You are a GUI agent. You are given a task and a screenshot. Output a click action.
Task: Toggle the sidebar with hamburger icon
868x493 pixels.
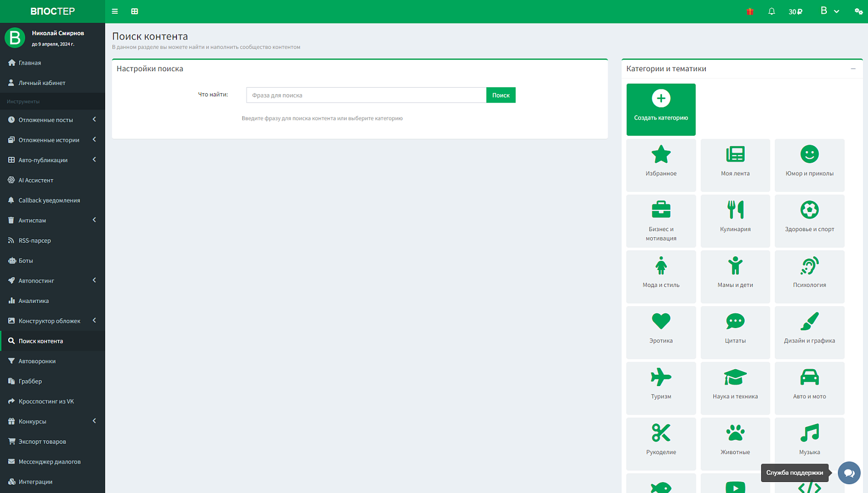(115, 11)
